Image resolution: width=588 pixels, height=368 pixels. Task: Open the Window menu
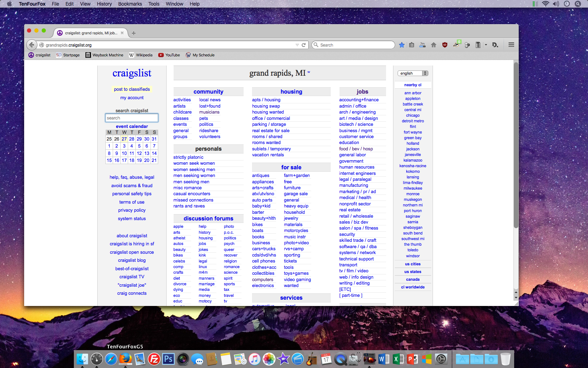pos(174,4)
